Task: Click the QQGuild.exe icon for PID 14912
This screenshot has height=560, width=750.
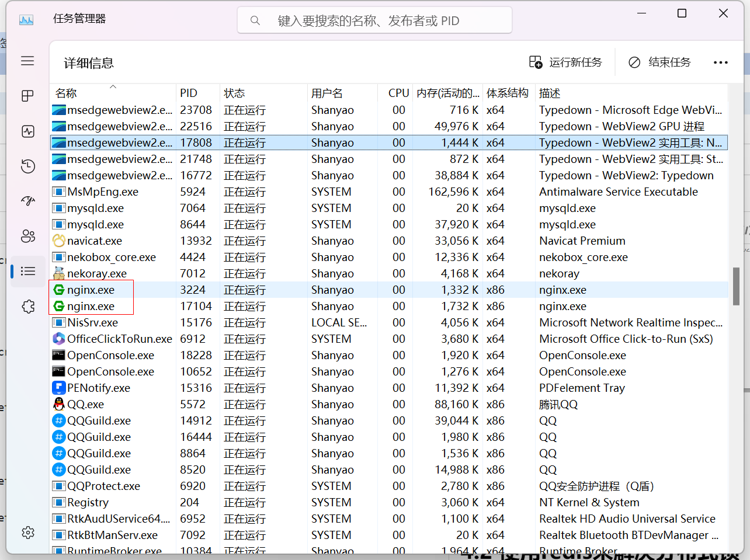Action: tap(58, 420)
